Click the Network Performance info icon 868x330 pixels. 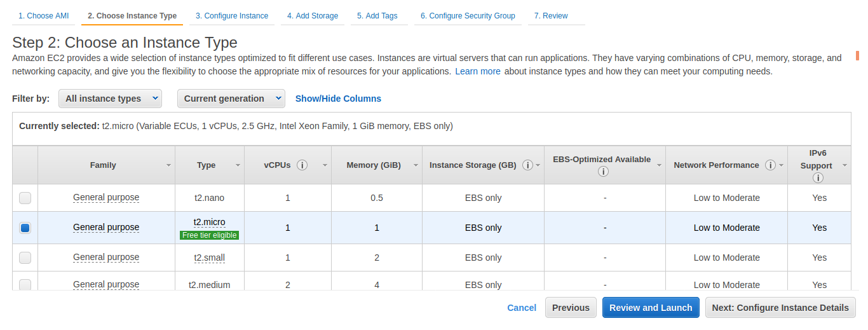click(x=770, y=165)
